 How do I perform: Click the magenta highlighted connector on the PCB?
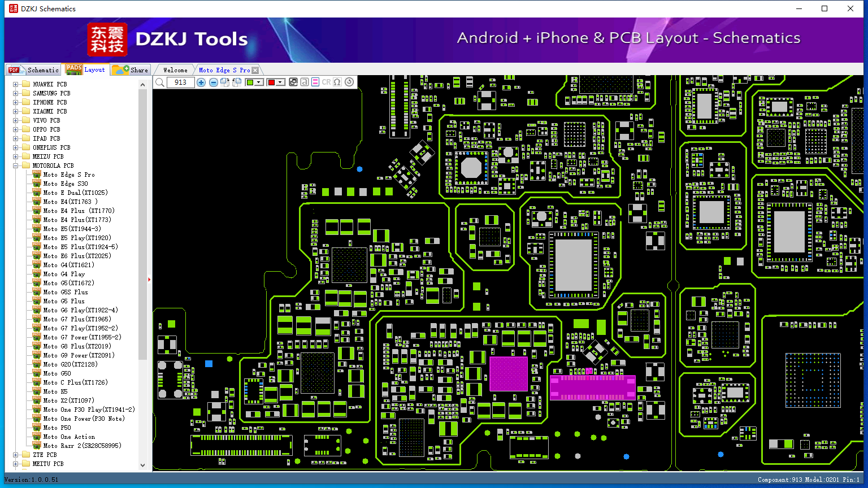point(592,387)
